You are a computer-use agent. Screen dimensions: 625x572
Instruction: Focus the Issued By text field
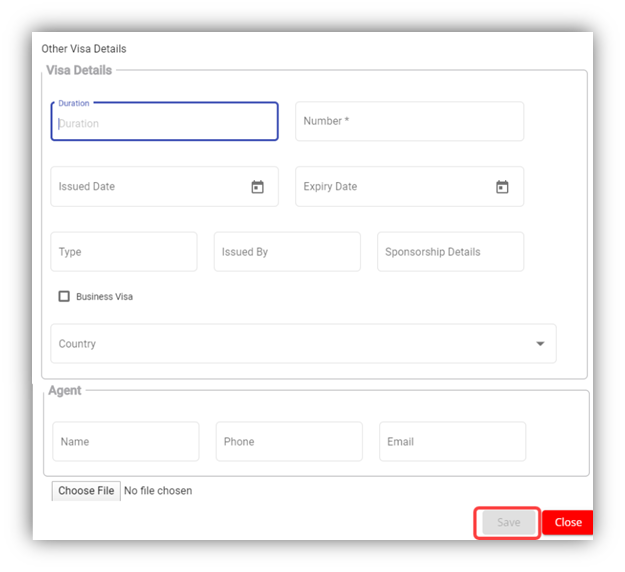click(287, 252)
